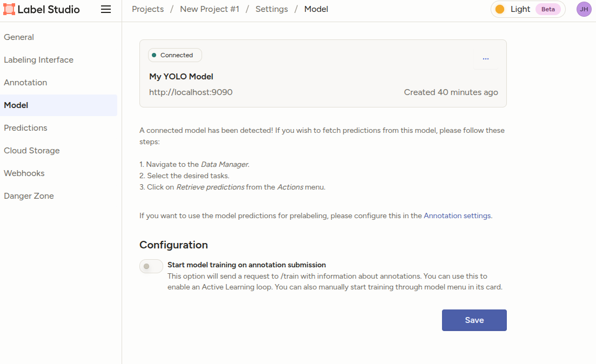Open the General settings tab
596x364 pixels.
(x=19, y=37)
